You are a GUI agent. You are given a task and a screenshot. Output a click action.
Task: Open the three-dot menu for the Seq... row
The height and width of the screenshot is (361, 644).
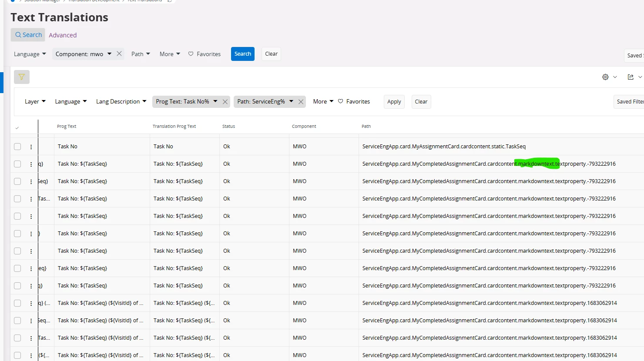pyautogui.click(x=31, y=321)
